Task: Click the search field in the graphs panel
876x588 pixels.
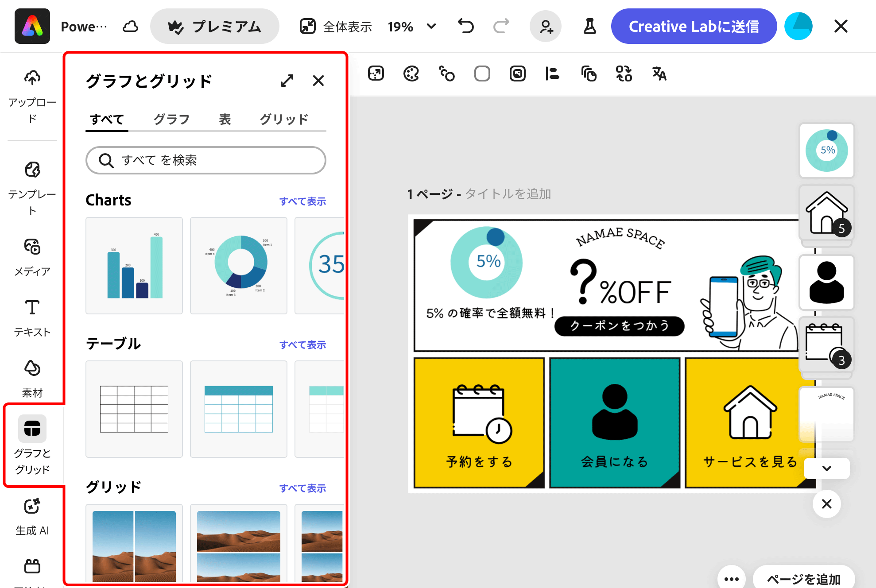Action: tap(205, 160)
